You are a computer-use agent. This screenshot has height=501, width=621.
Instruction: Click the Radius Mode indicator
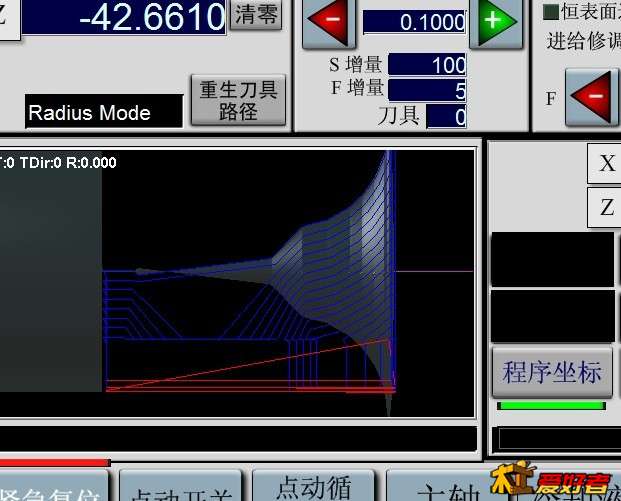pyautogui.click(x=104, y=111)
